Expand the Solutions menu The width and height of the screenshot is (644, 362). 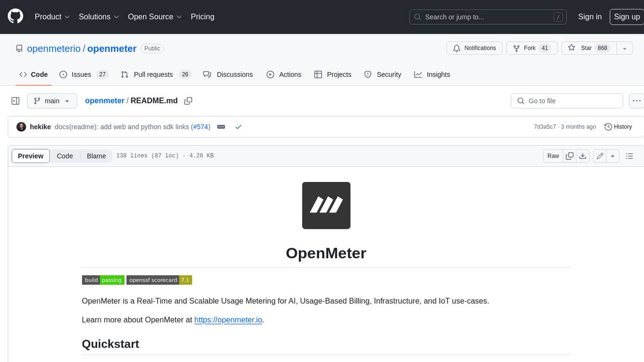(99, 17)
